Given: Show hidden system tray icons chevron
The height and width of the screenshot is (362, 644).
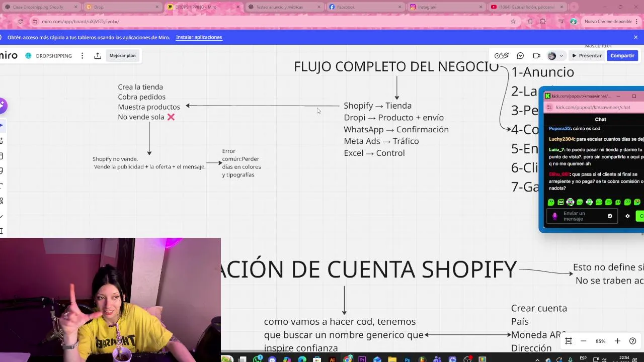Looking at the screenshot, I should coord(537,360).
